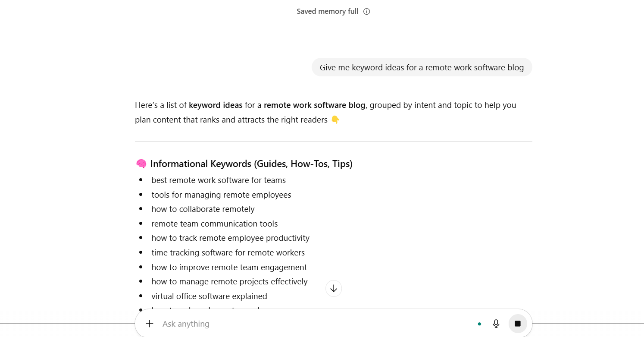Select the bold remote work software blog text
Viewport: 644px width, 337px height.
coord(314,105)
